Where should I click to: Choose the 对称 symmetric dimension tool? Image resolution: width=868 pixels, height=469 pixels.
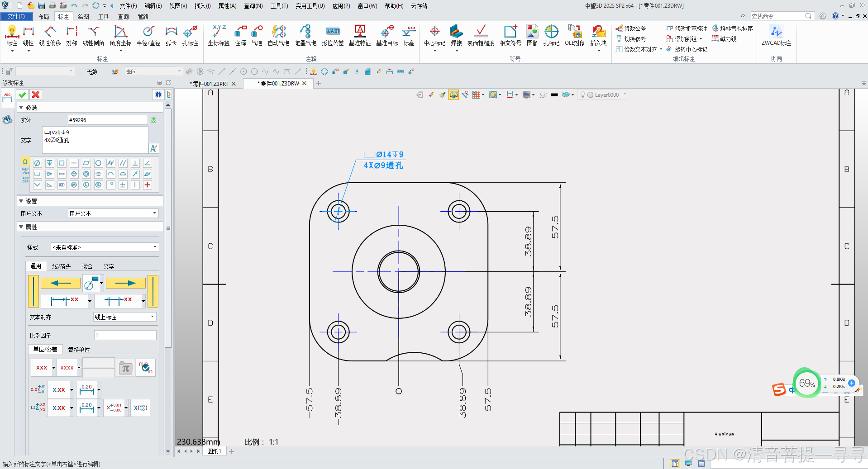(x=72, y=36)
